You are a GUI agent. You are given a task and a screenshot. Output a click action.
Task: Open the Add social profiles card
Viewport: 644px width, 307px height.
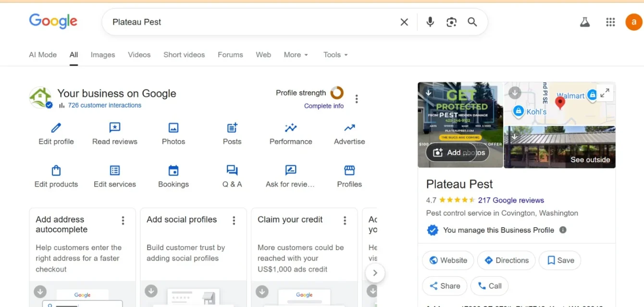point(193,257)
